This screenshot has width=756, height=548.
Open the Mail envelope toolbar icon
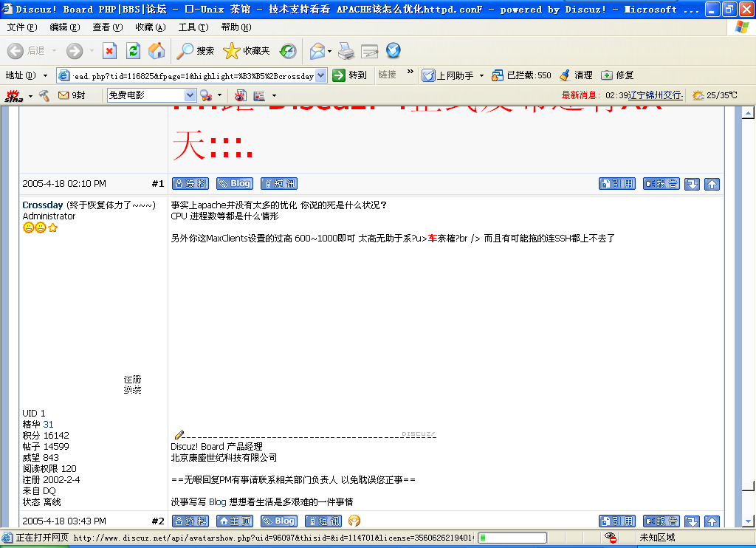[317, 51]
